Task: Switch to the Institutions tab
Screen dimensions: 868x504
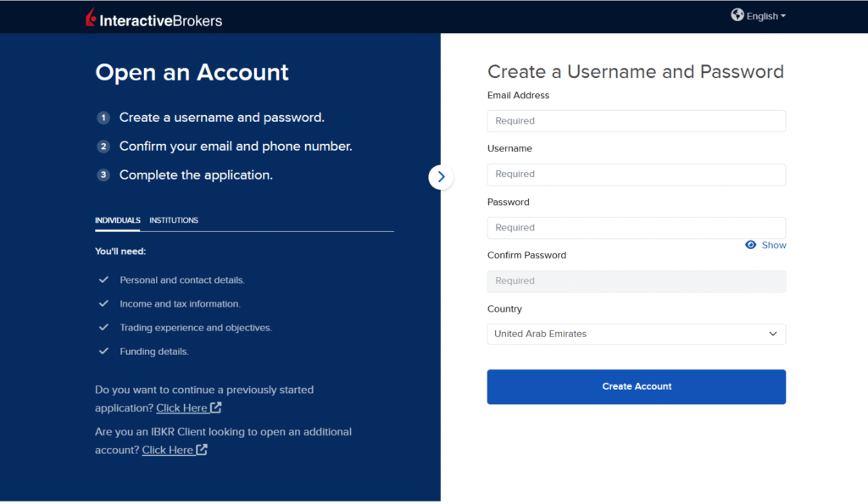Action: pyautogui.click(x=174, y=220)
